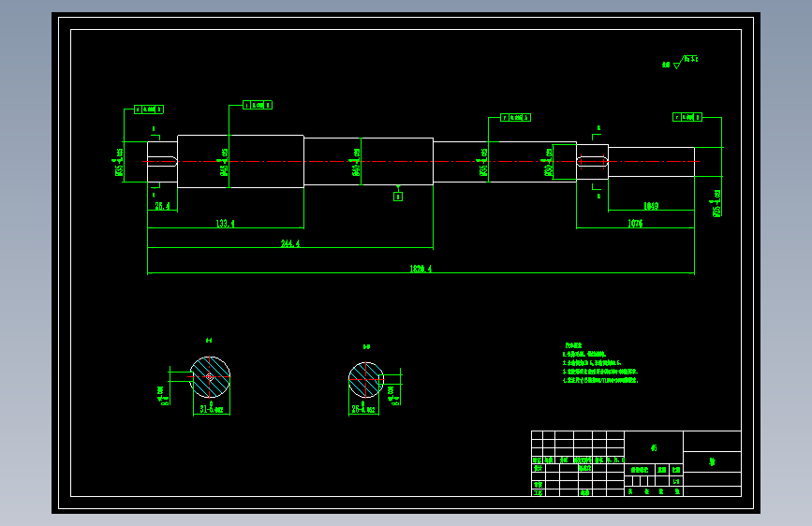812x526 pixels.
Task: Click the hatched cross-section without a center hole
Action: pos(366,380)
